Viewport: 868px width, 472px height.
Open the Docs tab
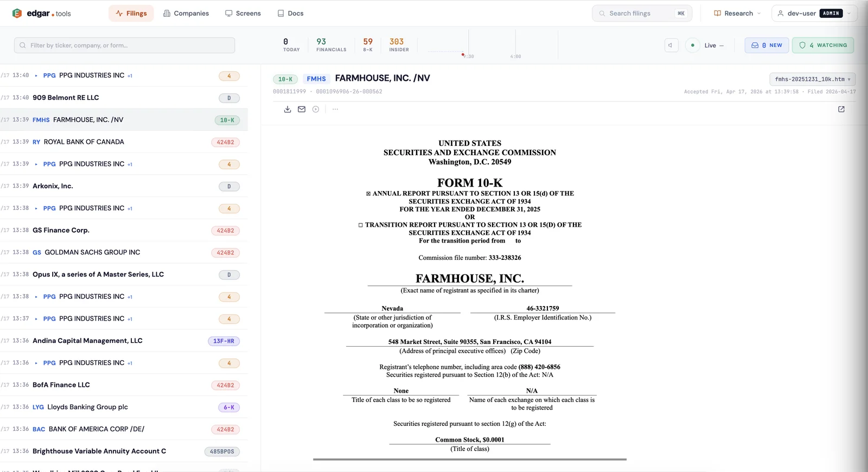pos(291,13)
